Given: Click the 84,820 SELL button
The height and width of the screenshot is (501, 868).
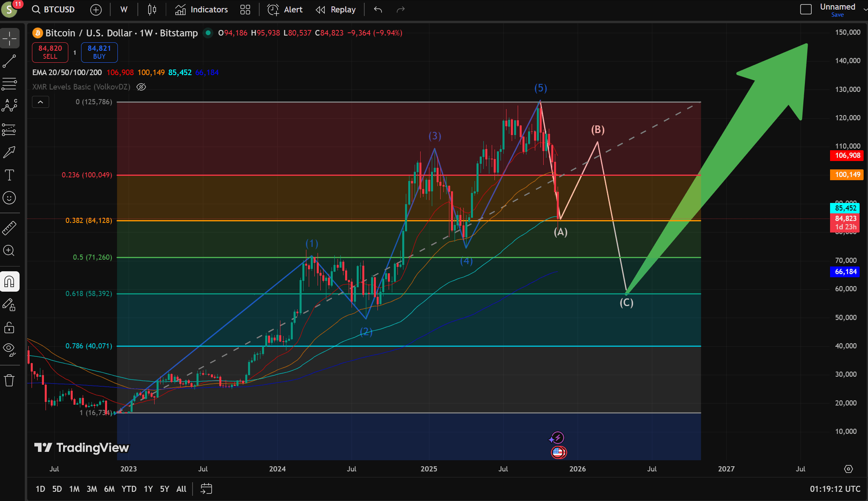Looking at the screenshot, I should click(x=50, y=52).
